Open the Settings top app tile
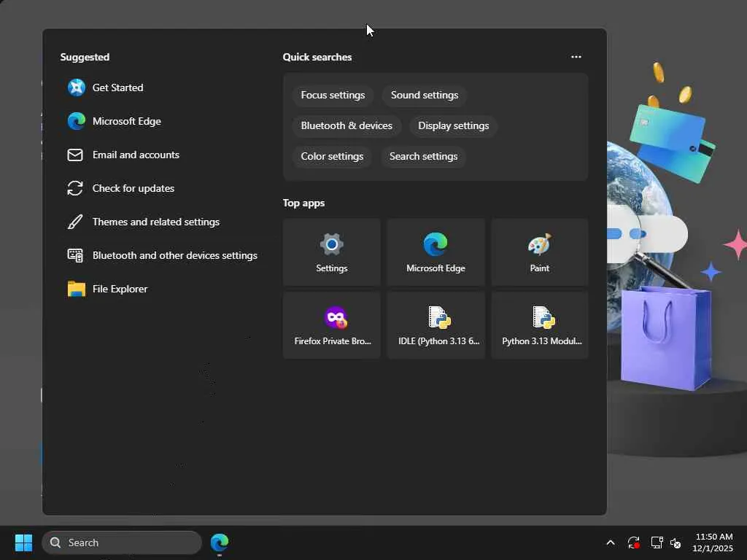This screenshot has width=747, height=560. pos(332,252)
